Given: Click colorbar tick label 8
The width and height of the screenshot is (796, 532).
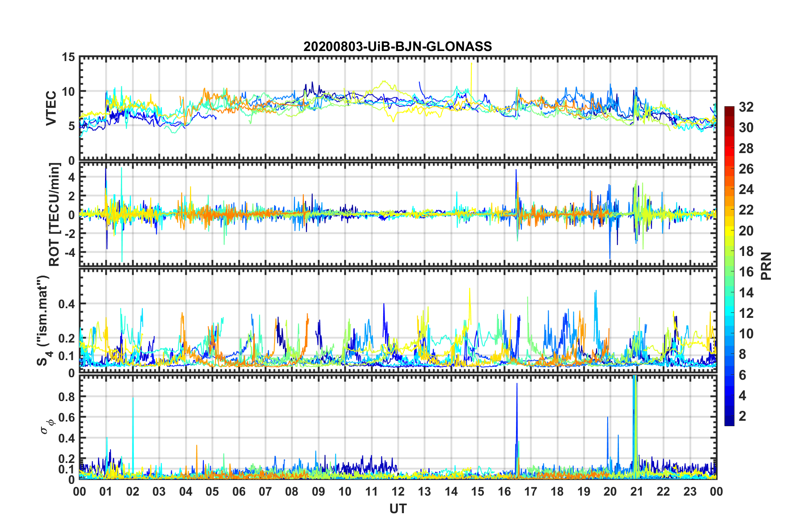Looking at the screenshot, I should tap(742, 354).
